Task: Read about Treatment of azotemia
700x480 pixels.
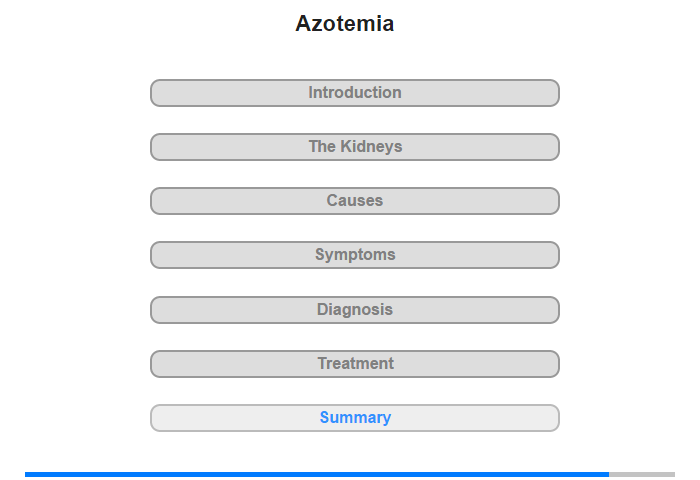Action: [x=355, y=364]
